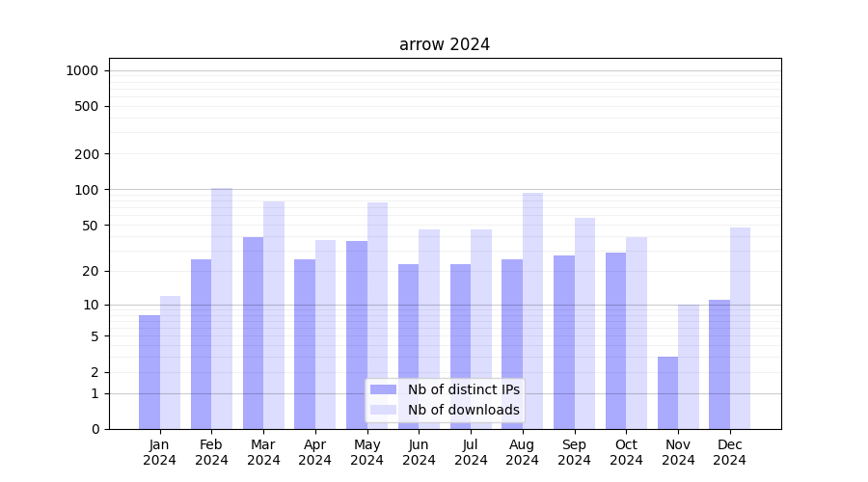Click the Jan 2024 distinct IPs bar
This screenshot has width=868, height=482.
click(x=149, y=372)
